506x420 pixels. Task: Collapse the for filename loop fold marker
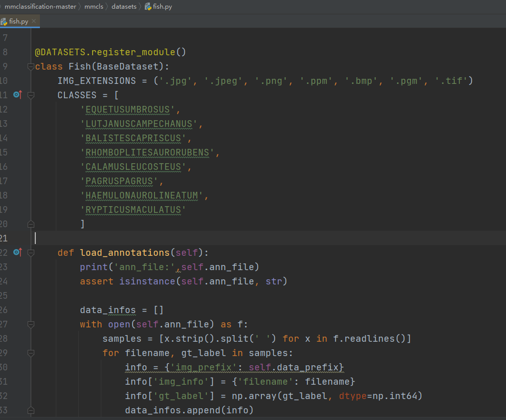pyautogui.click(x=31, y=353)
